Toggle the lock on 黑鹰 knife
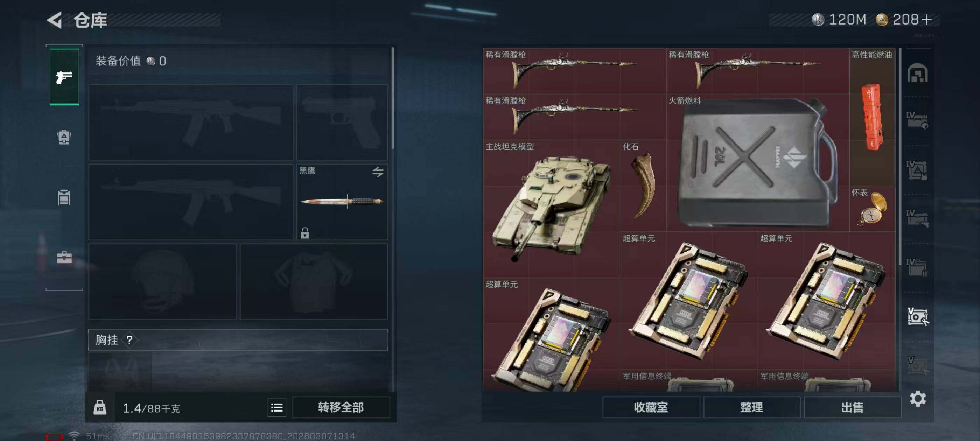Viewport: 980px width, 441px height. (x=305, y=233)
